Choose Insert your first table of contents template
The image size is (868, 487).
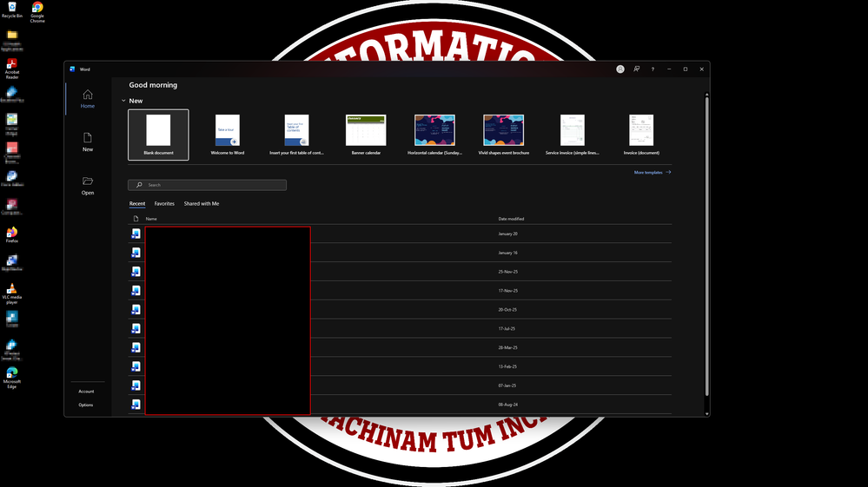pyautogui.click(x=296, y=135)
